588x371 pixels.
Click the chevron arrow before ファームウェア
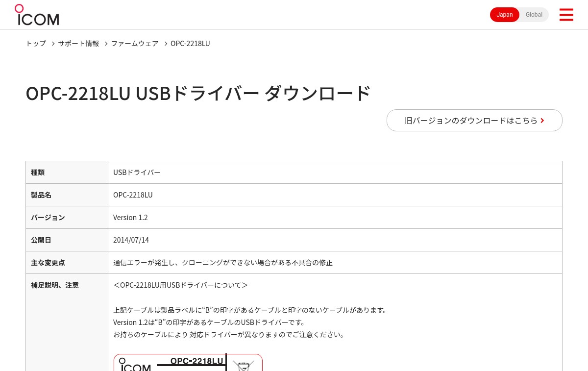[x=106, y=44]
